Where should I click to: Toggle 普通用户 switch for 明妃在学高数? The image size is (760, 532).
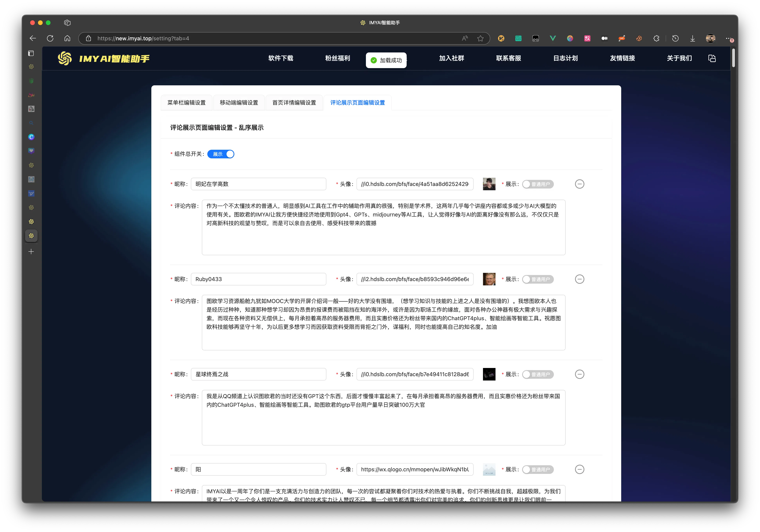pos(538,184)
